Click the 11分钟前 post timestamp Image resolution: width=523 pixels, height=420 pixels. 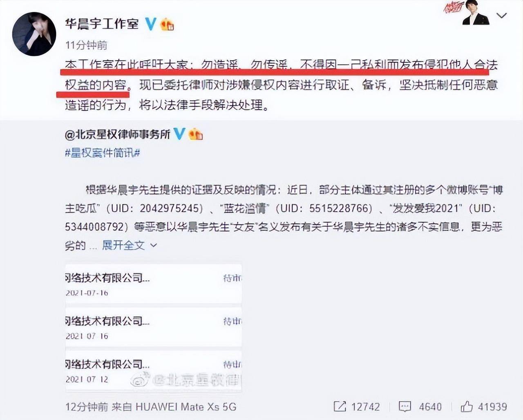click(x=86, y=45)
